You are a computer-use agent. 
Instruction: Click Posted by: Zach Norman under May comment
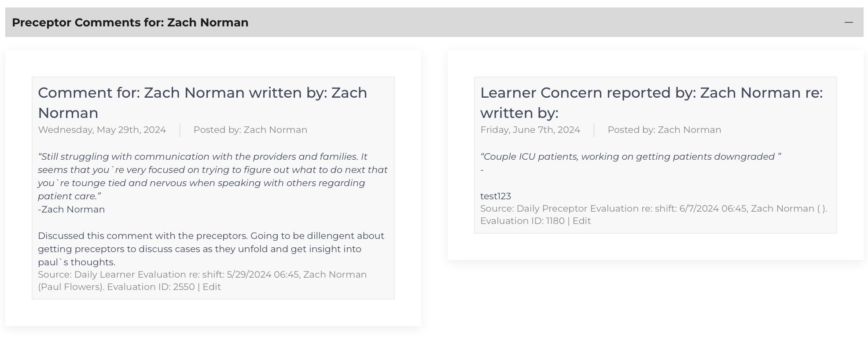click(x=250, y=130)
